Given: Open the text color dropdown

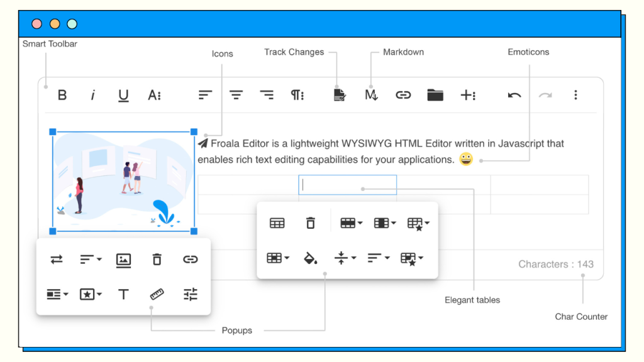Looking at the screenshot, I should point(155,95).
